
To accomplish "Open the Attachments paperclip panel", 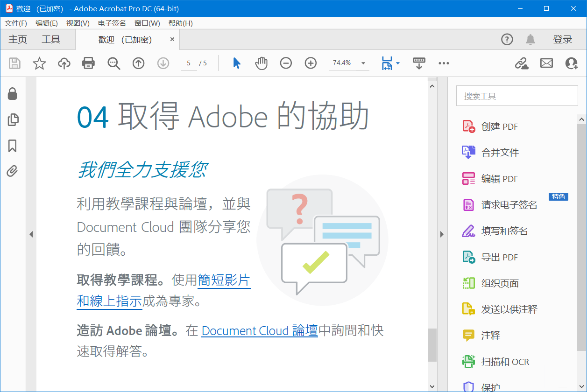I will click(x=13, y=171).
